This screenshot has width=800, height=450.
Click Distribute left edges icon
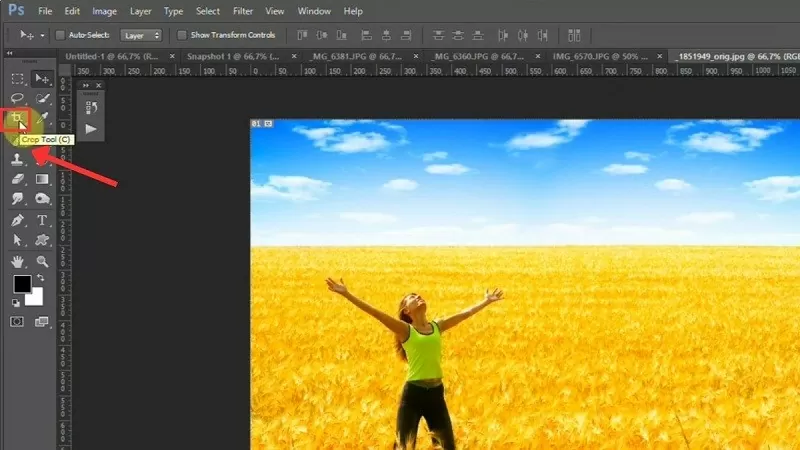pyautogui.click(x=503, y=35)
